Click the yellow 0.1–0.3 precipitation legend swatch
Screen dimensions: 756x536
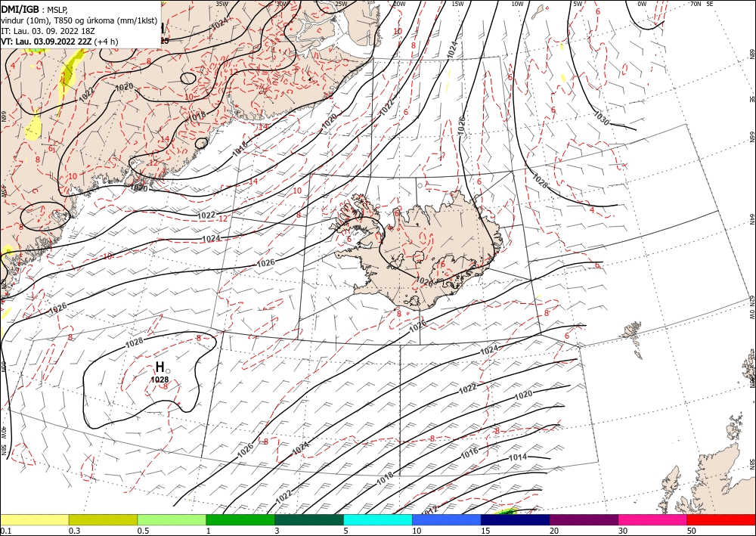tap(35, 519)
